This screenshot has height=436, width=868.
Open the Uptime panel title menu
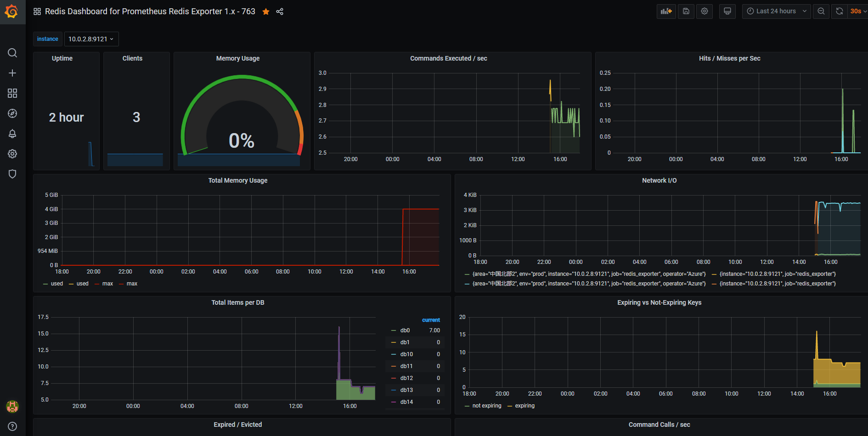pyautogui.click(x=62, y=58)
